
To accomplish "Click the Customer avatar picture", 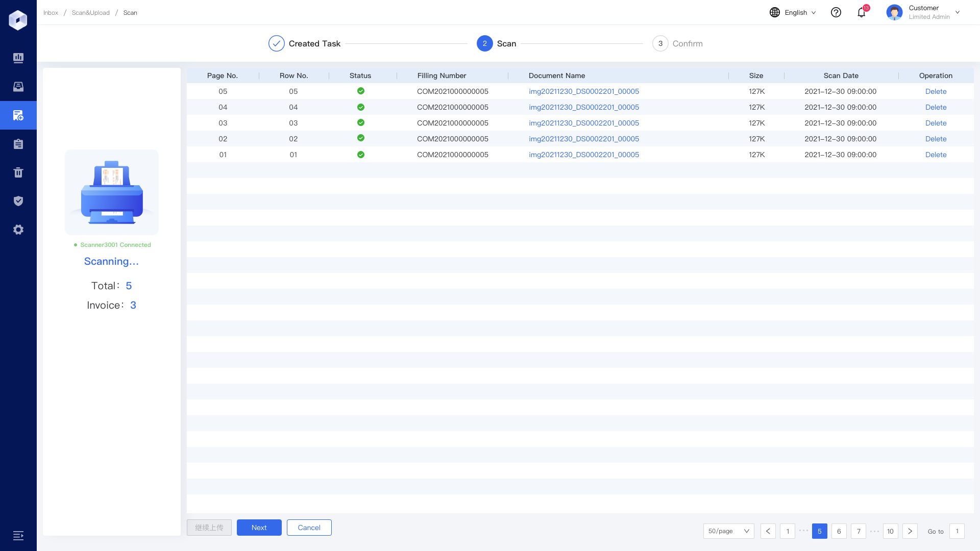I will [x=894, y=12].
